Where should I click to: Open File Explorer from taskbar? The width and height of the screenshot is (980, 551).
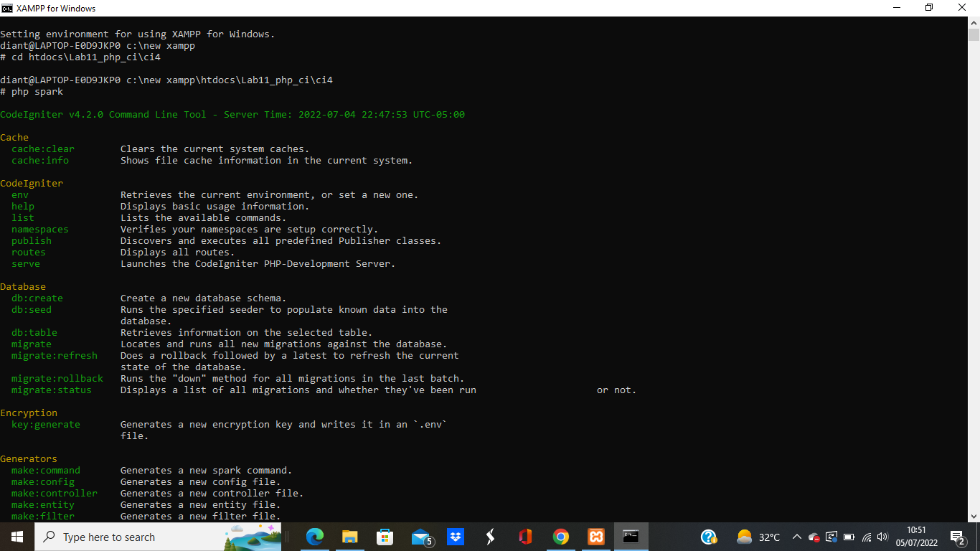349,537
